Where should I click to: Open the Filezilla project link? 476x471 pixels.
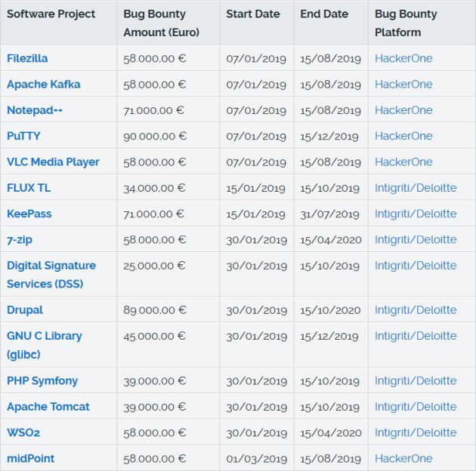(x=27, y=58)
